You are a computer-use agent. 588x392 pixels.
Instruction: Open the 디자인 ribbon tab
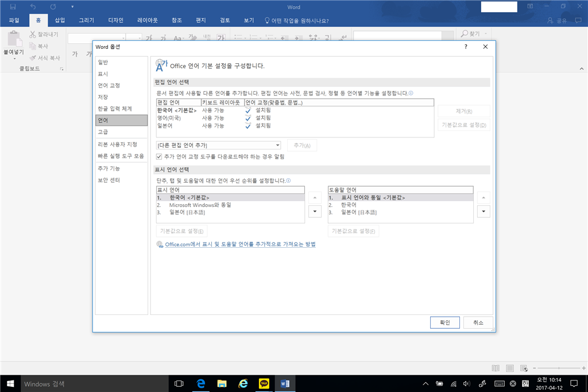click(x=115, y=20)
